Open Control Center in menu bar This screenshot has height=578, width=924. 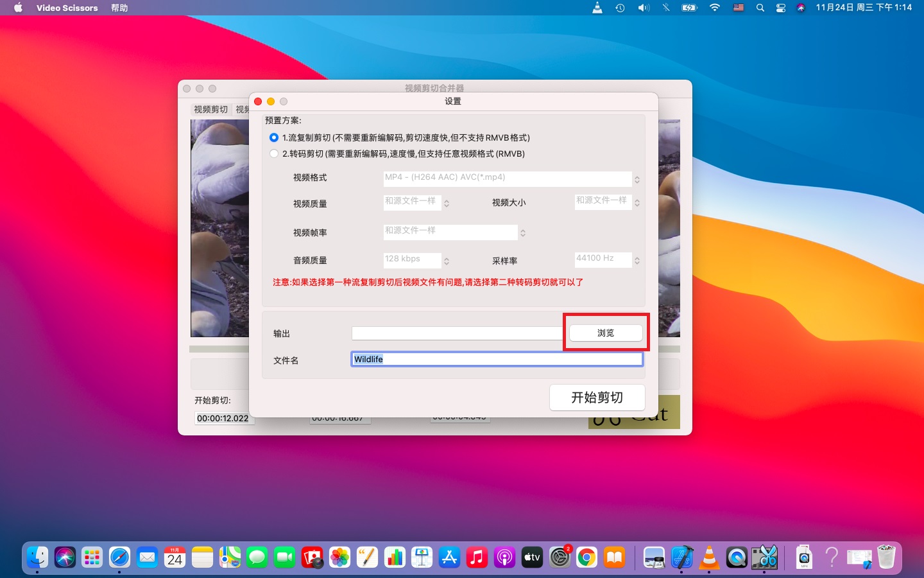781,8
